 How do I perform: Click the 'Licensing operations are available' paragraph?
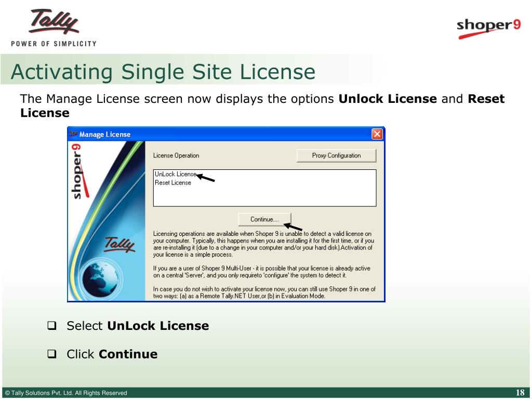pos(263,244)
